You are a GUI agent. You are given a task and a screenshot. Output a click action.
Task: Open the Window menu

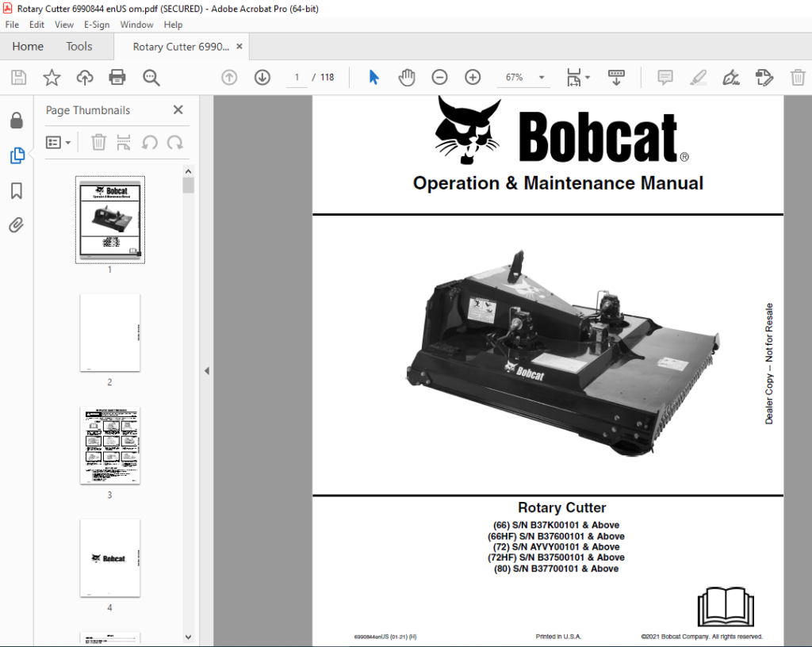(136, 25)
